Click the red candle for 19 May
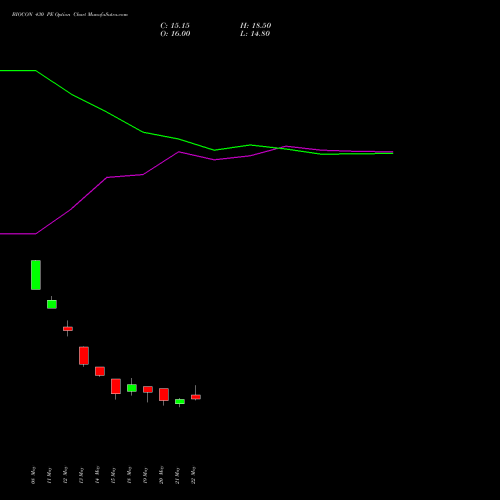The height and width of the screenshot is (500, 500). [148, 390]
